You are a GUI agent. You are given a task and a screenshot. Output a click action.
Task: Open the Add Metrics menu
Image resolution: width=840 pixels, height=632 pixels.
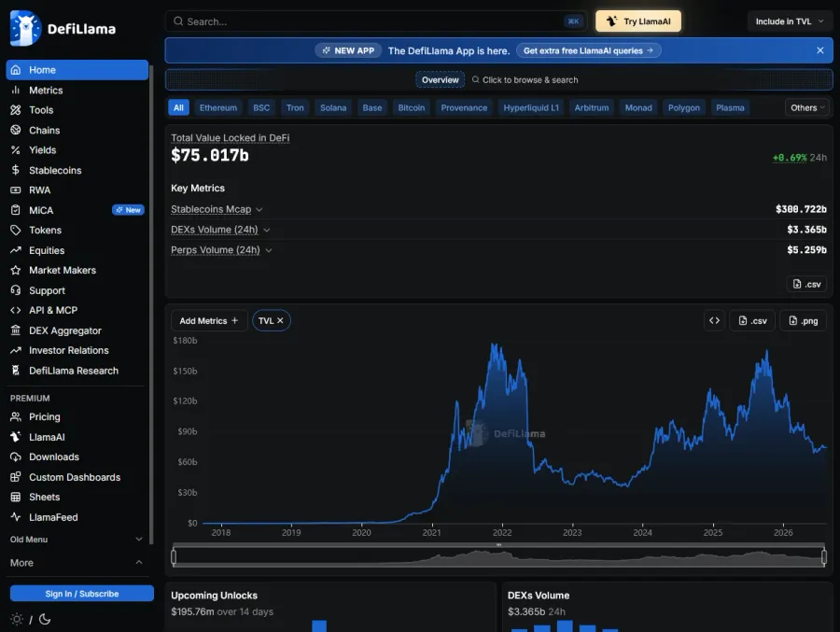click(209, 320)
